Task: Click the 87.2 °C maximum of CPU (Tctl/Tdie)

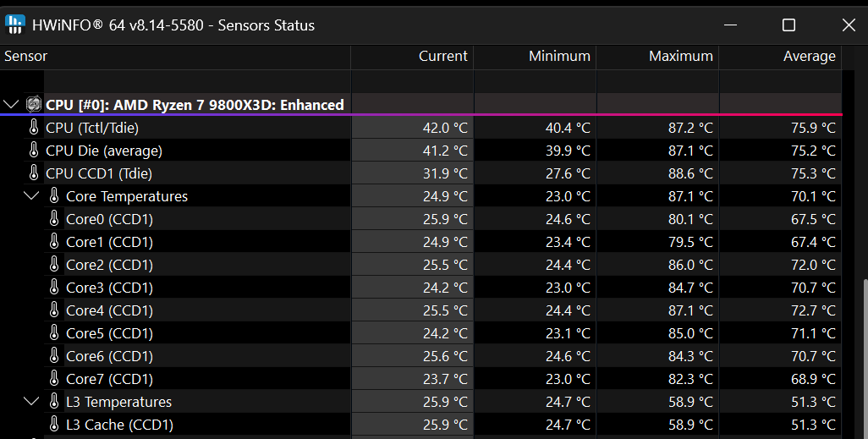Action: click(x=690, y=128)
